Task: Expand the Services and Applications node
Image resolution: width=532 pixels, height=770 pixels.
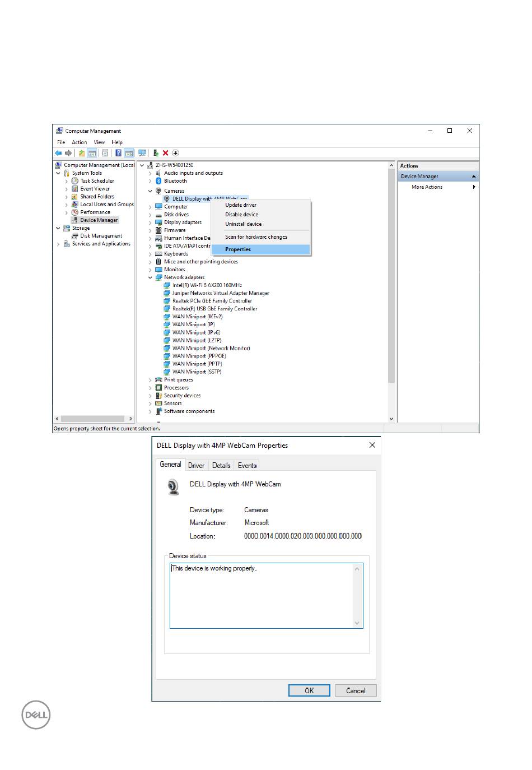Action: click(58, 244)
